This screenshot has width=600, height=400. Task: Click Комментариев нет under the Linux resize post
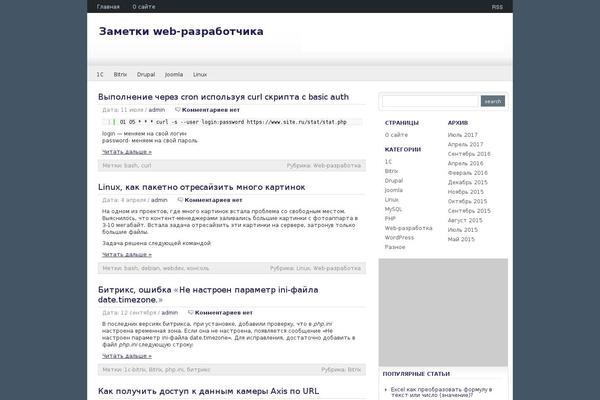[213, 200]
